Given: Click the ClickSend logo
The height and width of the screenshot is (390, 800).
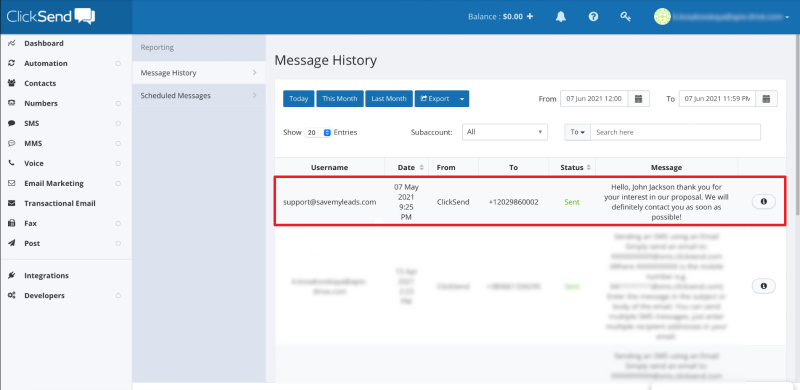Looking at the screenshot, I should pos(51,16).
